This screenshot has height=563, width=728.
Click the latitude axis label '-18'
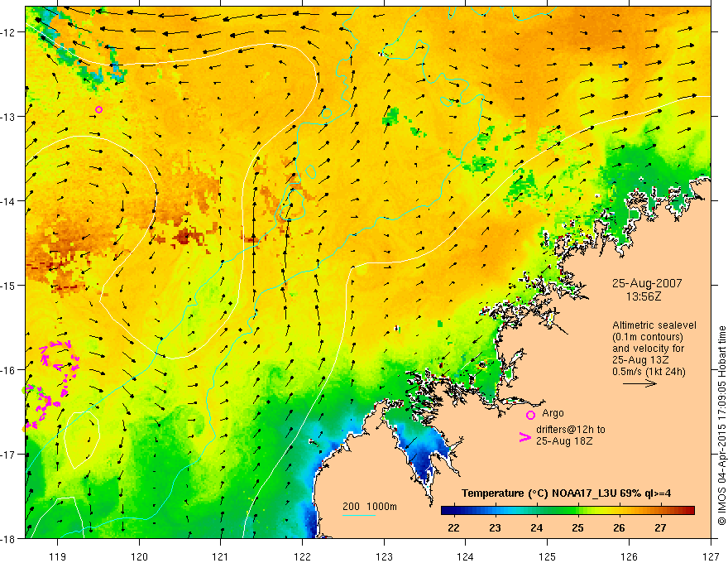(9, 539)
